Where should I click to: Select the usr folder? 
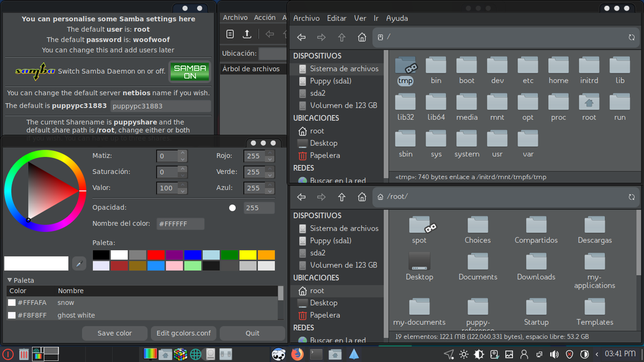coord(497,145)
